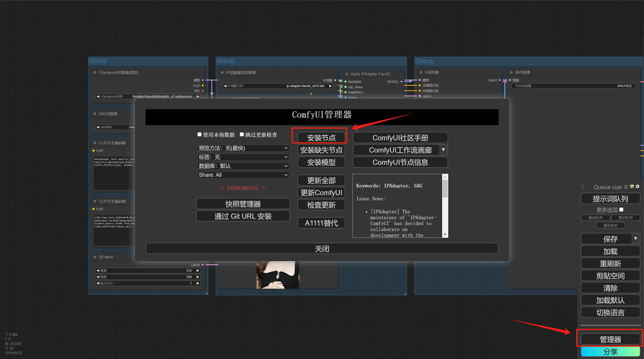Click the 更新全部 button
Image resolution: width=644 pixels, height=359 pixels.
coord(321,180)
